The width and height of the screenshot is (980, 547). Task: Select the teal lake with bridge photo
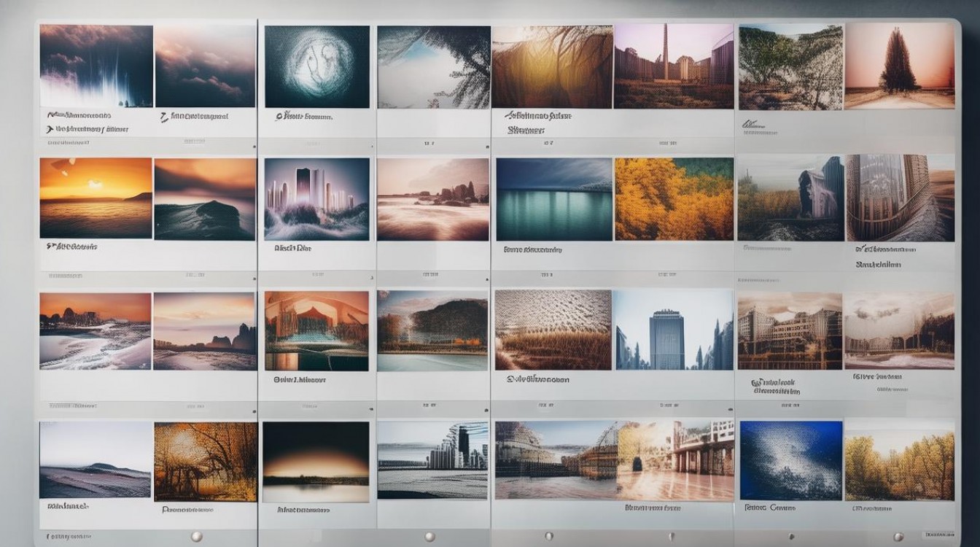pyautogui.click(x=553, y=199)
